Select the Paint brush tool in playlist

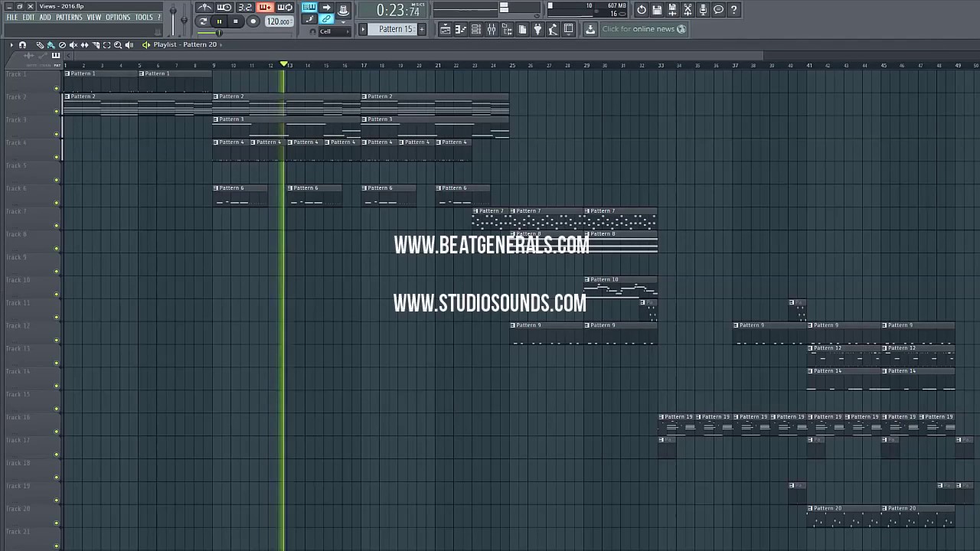pos(51,44)
